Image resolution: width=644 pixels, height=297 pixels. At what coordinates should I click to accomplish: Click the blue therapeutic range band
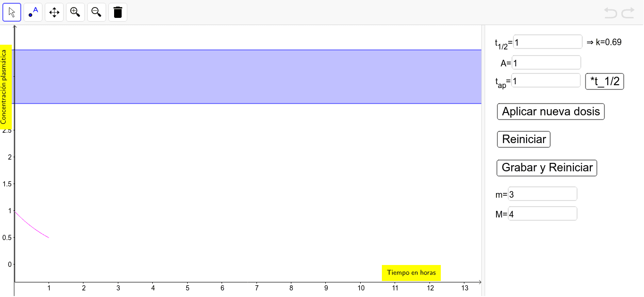tap(248, 77)
